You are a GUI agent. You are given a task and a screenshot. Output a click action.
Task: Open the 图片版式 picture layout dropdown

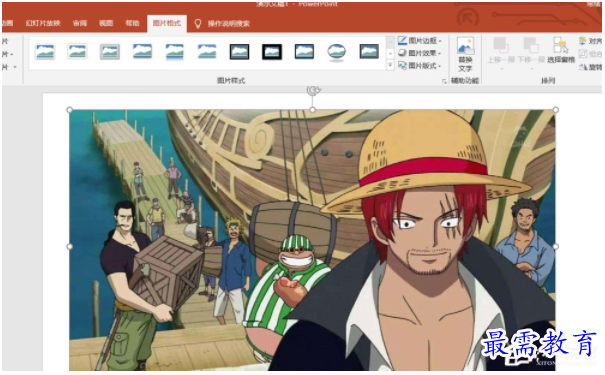pos(420,66)
